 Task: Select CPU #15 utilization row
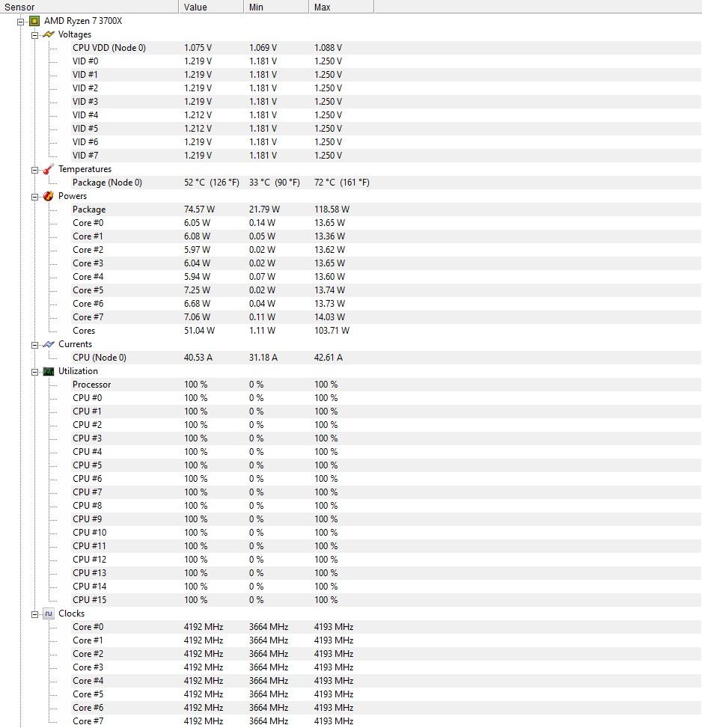pos(385,600)
